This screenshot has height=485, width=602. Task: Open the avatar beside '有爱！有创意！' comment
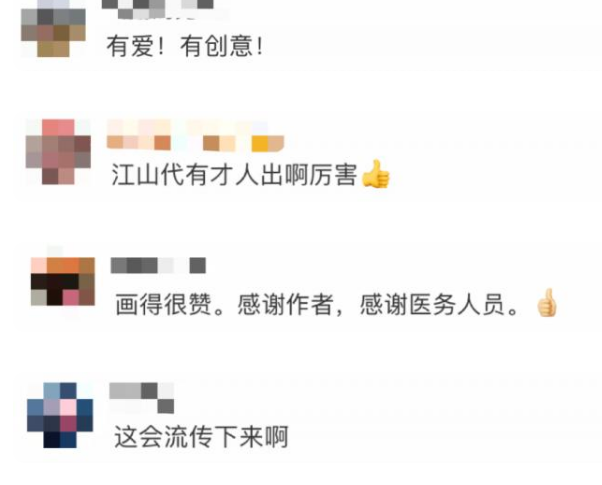pos(53,28)
